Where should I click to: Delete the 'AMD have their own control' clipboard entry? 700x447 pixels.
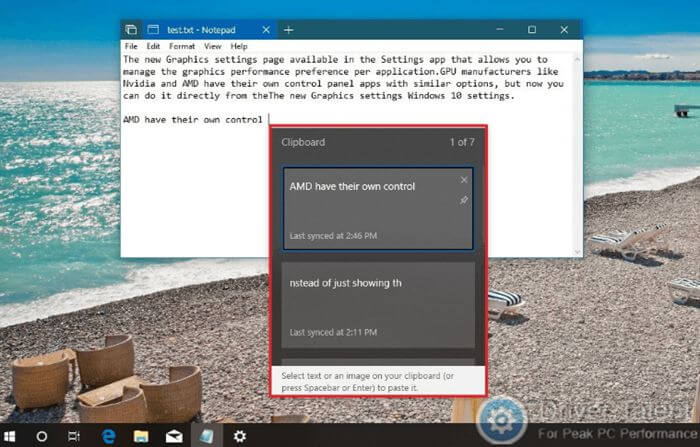pyautogui.click(x=464, y=180)
